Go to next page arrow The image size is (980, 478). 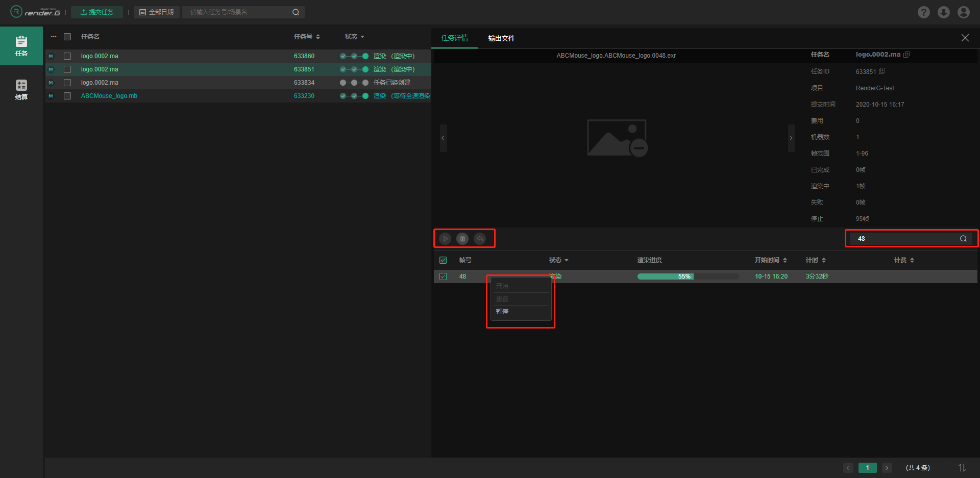coord(887,468)
